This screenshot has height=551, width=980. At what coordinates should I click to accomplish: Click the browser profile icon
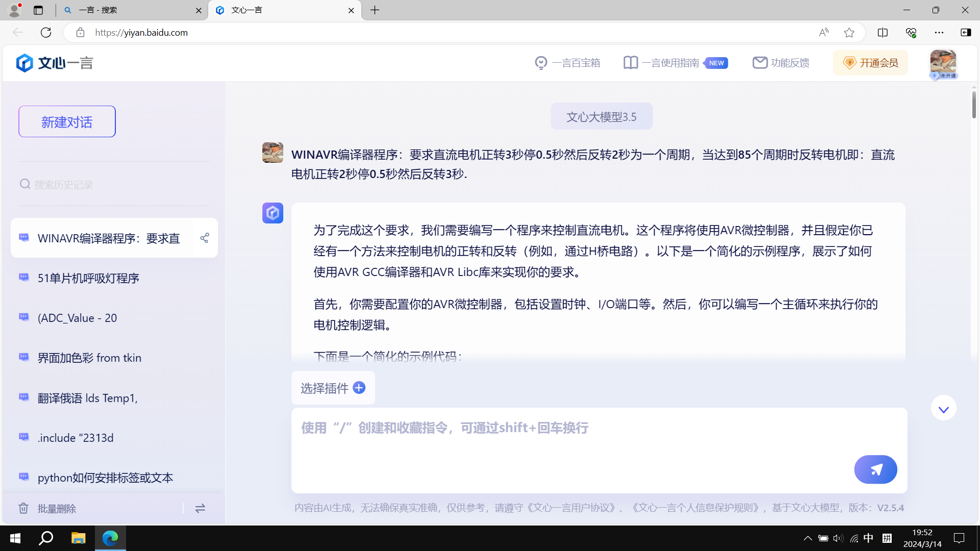click(15, 10)
